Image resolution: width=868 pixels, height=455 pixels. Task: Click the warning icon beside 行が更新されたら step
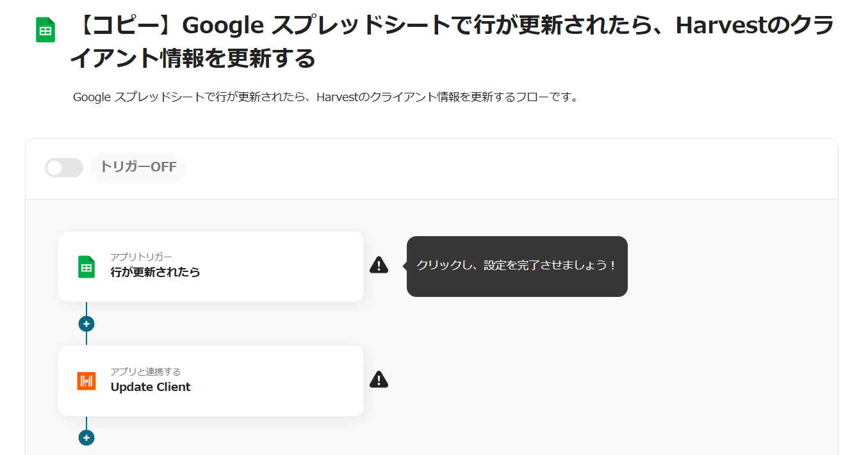click(x=379, y=265)
